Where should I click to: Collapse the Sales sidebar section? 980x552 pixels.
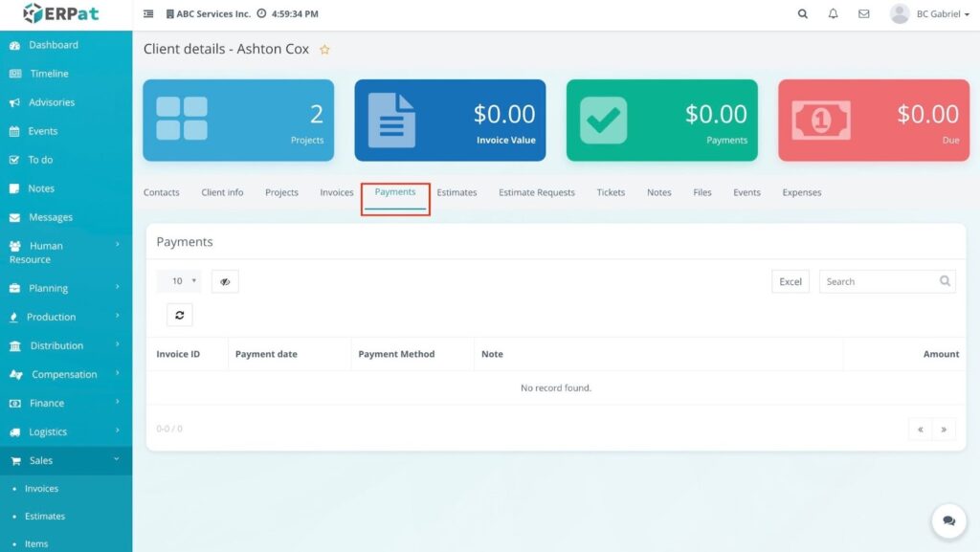[x=63, y=460]
